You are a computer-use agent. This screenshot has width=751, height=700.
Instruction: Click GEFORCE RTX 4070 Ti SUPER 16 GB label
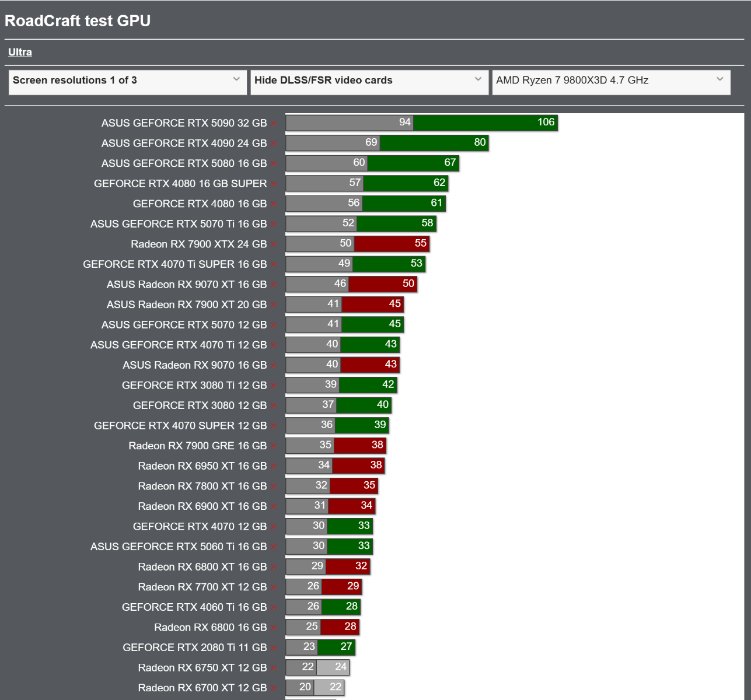coord(174,264)
